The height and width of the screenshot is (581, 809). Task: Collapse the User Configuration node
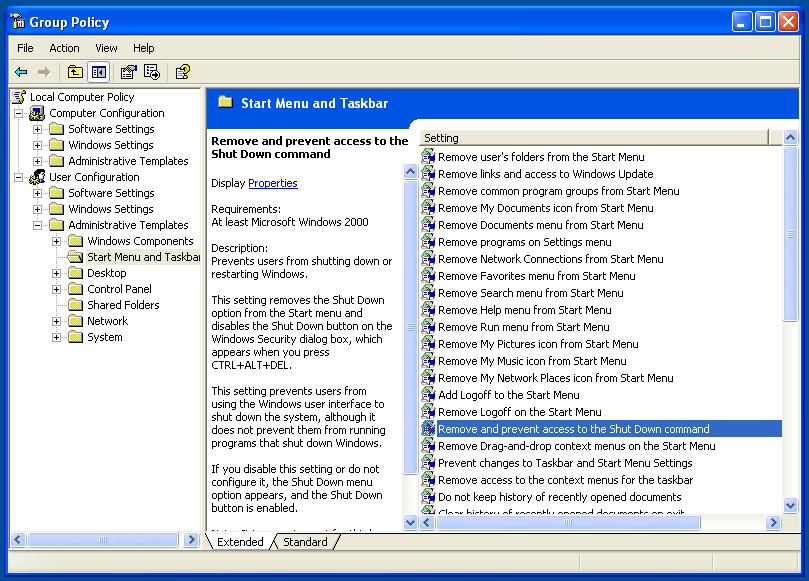pyautogui.click(x=19, y=177)
